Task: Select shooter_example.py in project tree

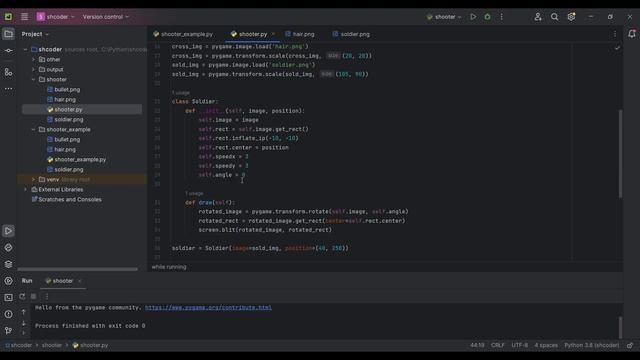Action: (80, 160)
